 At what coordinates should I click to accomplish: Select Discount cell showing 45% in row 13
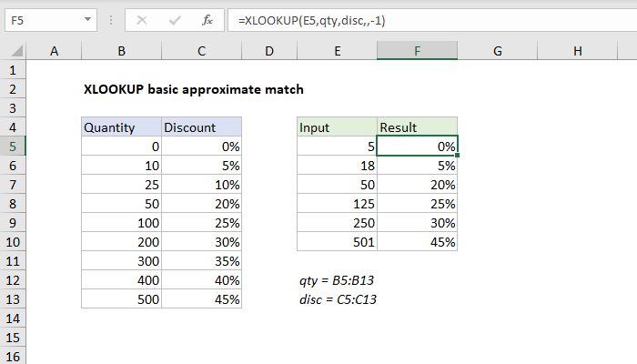point(201,299)
